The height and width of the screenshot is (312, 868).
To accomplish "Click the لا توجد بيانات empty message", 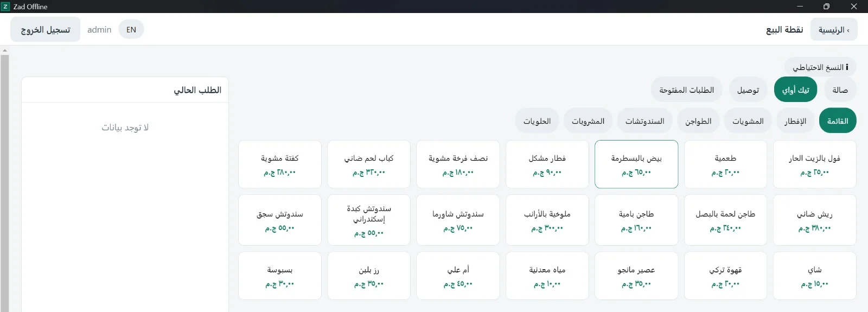I will click(125, 127).
